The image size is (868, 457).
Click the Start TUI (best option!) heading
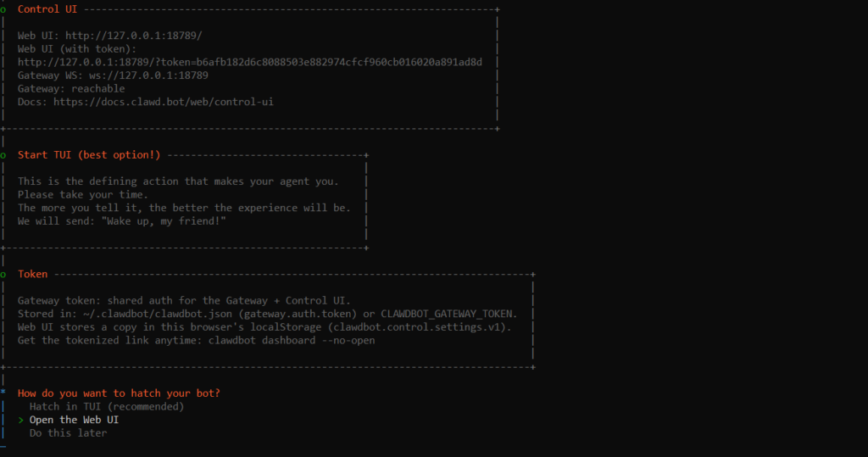coord(89,155)
